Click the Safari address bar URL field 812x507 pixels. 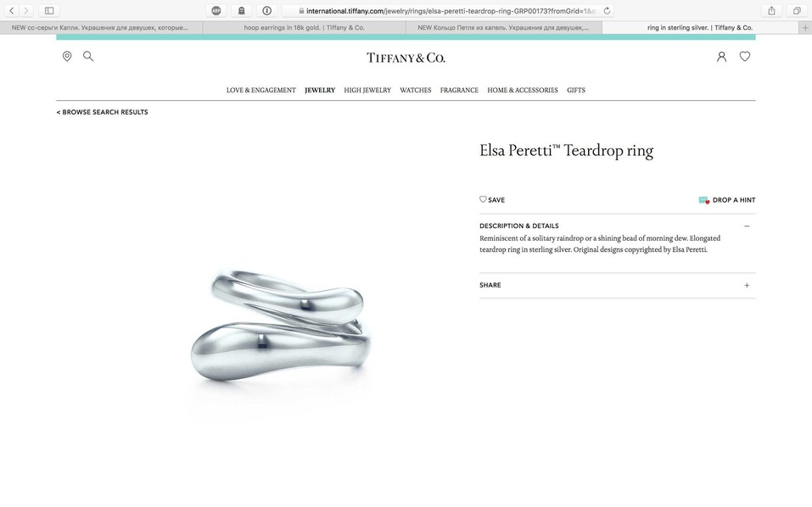click(447, 10)
